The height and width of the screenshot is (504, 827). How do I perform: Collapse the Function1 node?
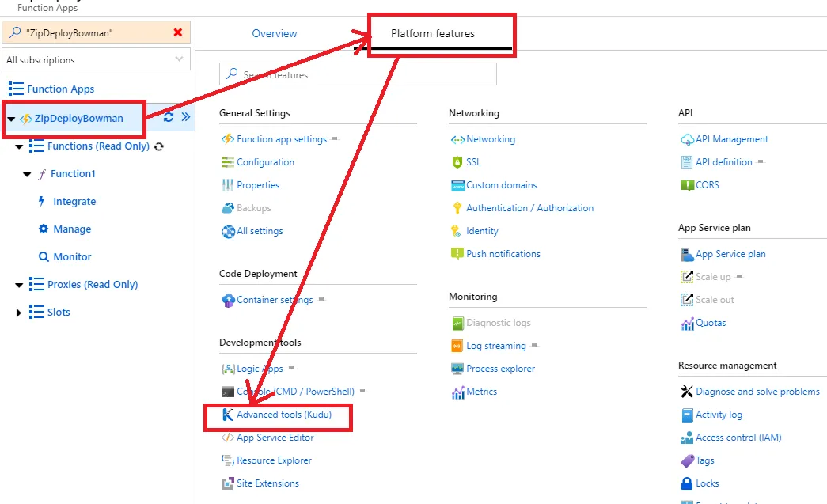point(28,174)
